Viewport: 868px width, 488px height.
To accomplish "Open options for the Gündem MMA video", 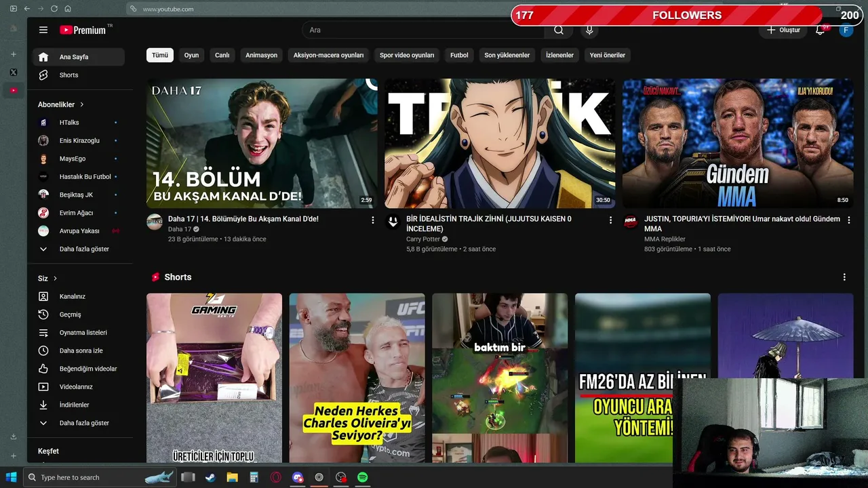I will (848, 220).
